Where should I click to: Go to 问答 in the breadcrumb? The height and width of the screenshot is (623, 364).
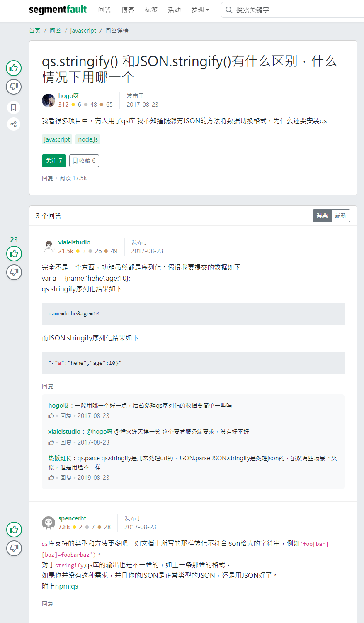(56, 31)
